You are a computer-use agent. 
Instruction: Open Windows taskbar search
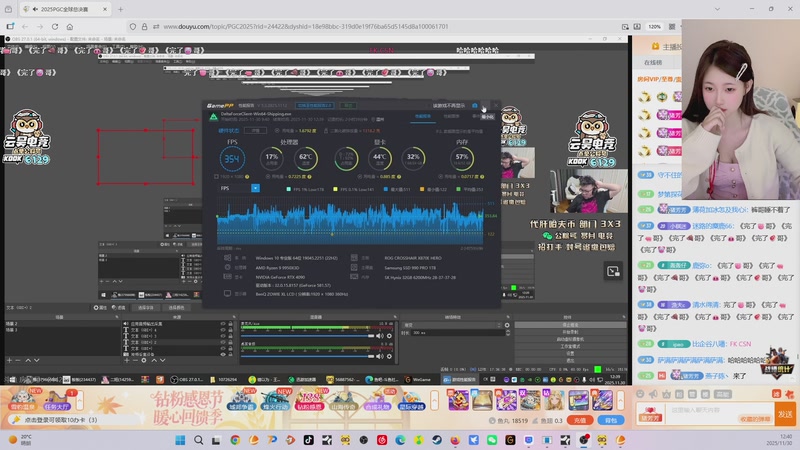[x=198, y=440]
